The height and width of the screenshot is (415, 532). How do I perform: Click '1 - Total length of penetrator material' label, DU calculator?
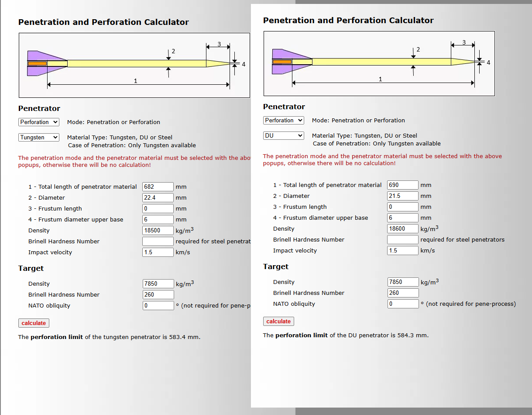pyautogui.click(x=327, y=185)
